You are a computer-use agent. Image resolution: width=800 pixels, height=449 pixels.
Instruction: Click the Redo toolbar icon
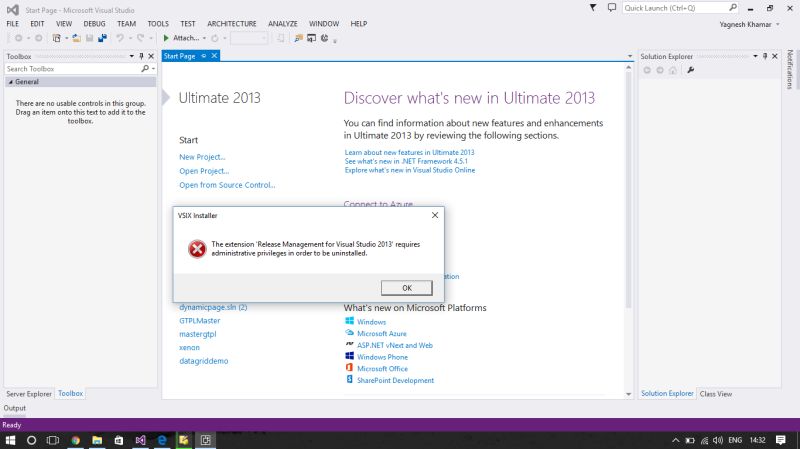pos(140,38)
